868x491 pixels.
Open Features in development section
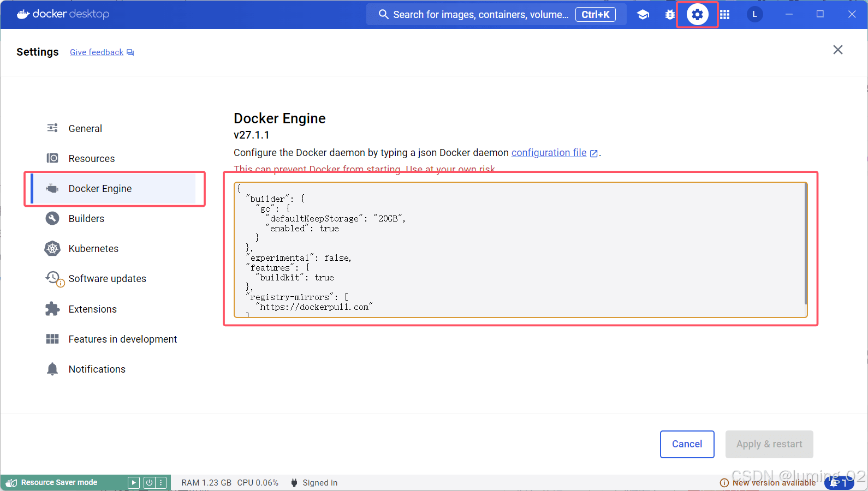pos(114,339)
